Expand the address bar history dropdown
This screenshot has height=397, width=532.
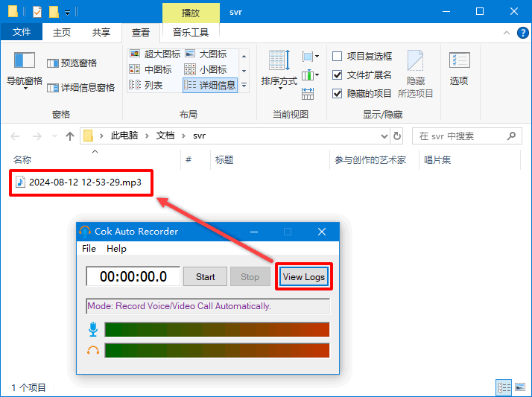[384, 136]
